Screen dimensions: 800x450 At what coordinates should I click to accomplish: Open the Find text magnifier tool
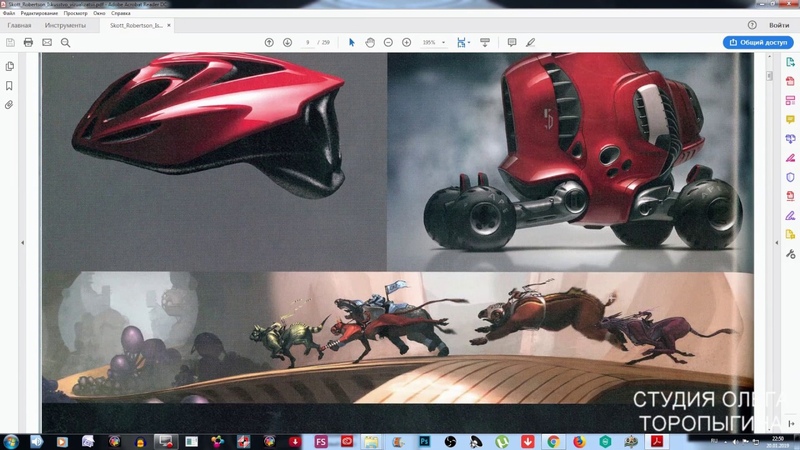coord(66,43)
